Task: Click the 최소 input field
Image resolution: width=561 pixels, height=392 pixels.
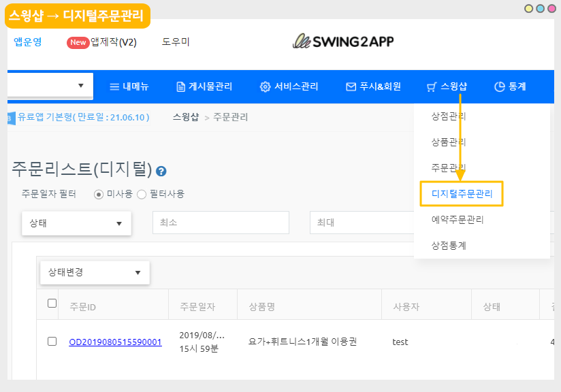Action: (221, 223)
